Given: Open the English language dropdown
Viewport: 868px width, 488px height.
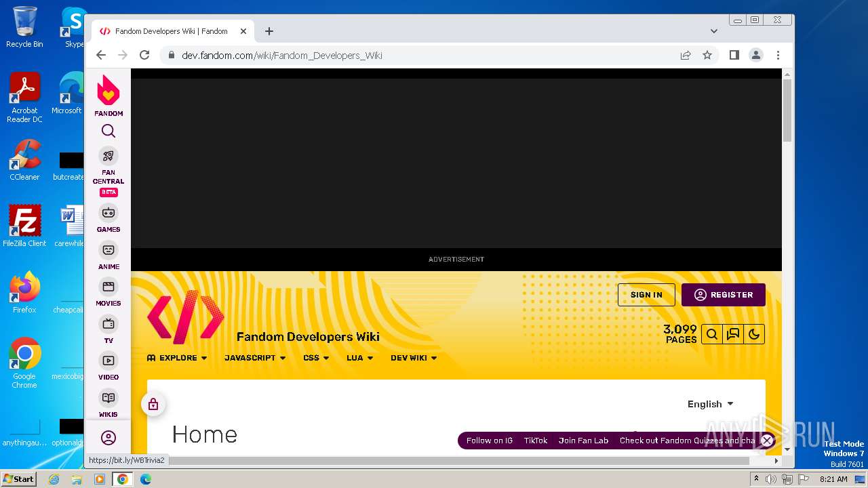Looking at the screenshot, I should (x=711, y=404).
